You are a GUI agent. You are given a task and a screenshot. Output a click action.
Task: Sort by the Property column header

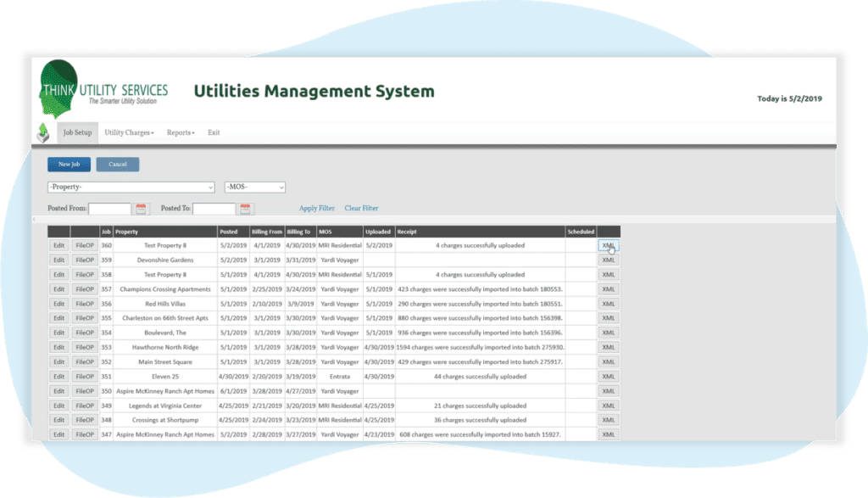[x=127, y=232]
